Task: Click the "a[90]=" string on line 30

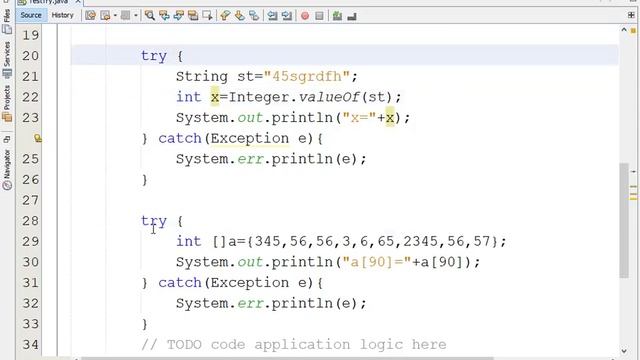Action: point(377,262)
